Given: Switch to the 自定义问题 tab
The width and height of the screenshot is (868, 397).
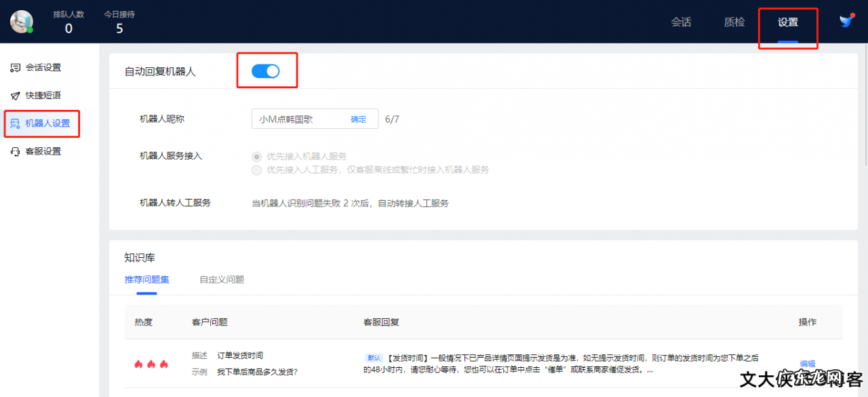Looking at the screenshot, I should [222, 279].
